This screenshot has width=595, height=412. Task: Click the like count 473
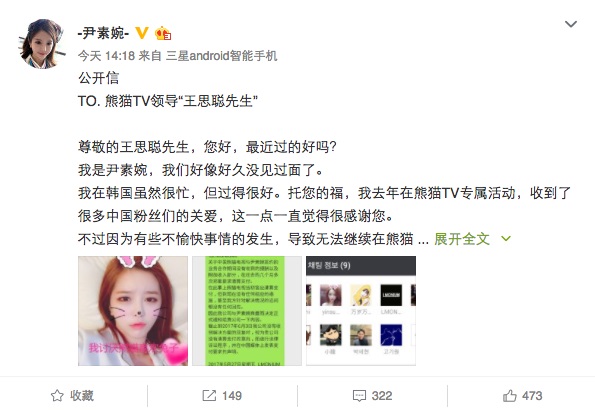[x=532, y=396]
